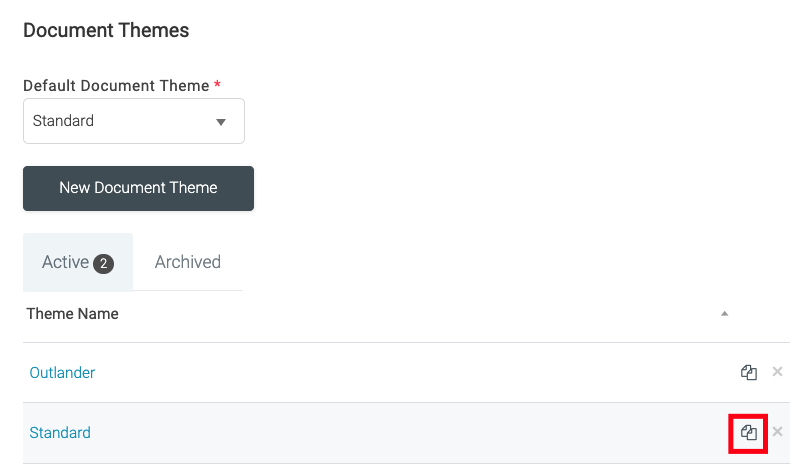Screen dimensions: 796x475
Task: Click the Theme Name column header
Action: (x=73, y=314)
